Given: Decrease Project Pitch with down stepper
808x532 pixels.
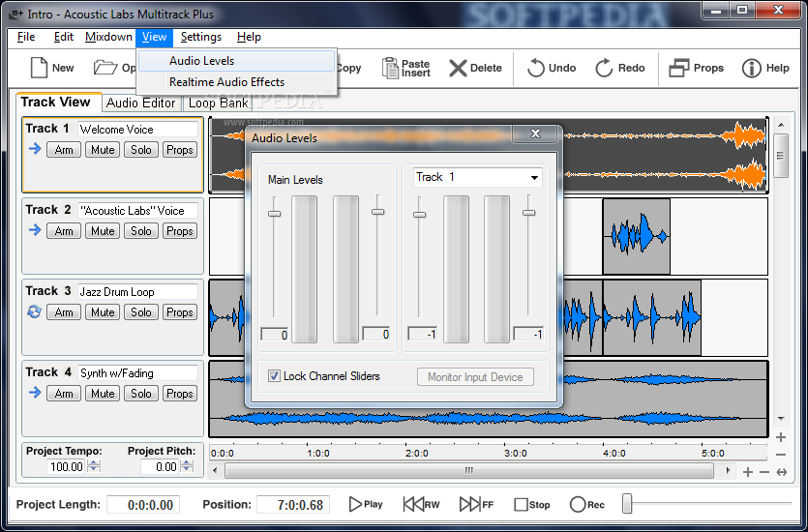Looking at the screenshot, I should click(187, 470).
